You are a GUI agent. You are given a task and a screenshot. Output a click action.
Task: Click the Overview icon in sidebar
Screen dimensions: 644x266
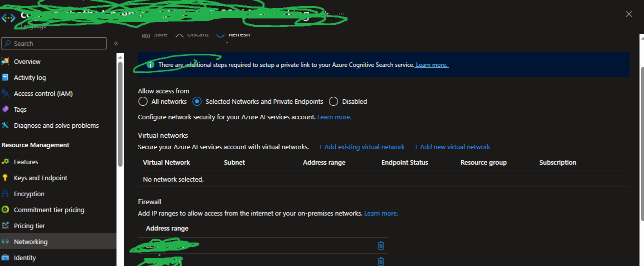click(5, 61)
